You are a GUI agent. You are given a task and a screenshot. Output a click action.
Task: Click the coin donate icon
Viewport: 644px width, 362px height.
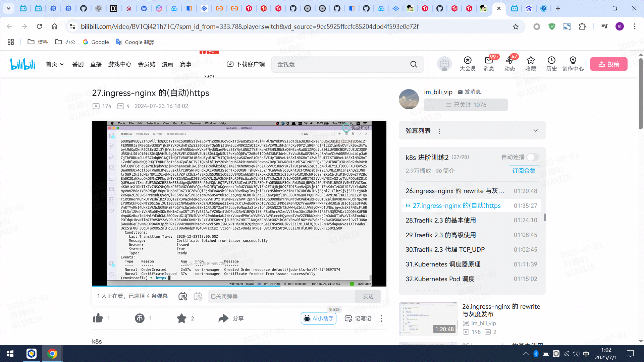pos(140,318)
